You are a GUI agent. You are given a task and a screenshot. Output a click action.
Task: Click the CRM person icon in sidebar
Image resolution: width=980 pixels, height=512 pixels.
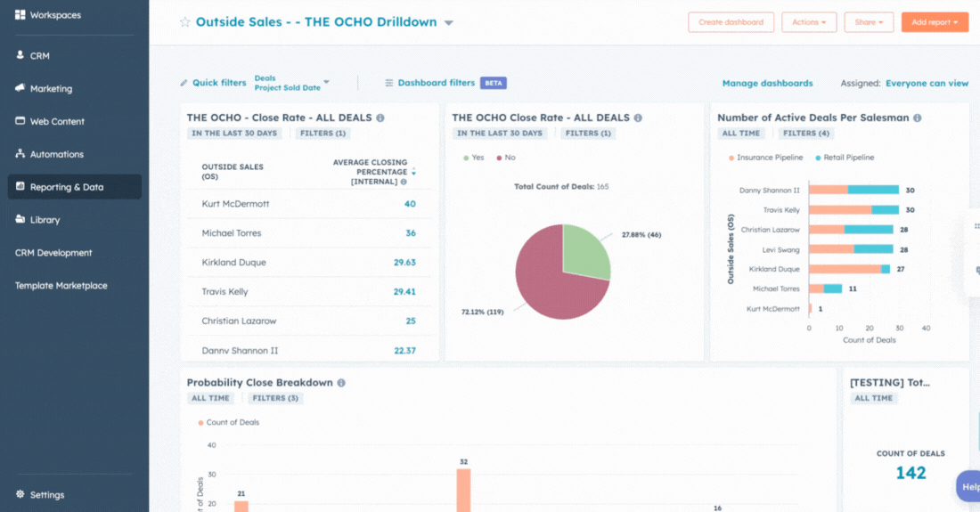(x=20, y=55)
